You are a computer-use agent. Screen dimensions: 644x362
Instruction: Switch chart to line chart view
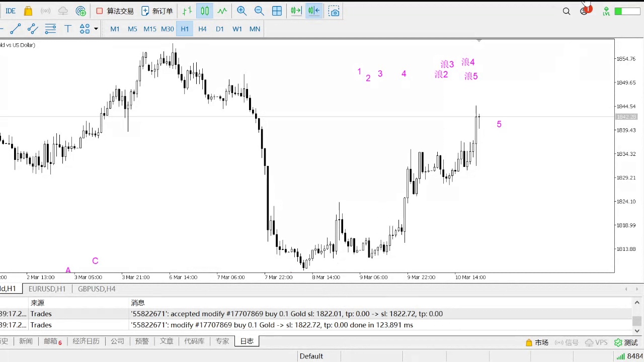pyautogui.click(x=222, y=11)
